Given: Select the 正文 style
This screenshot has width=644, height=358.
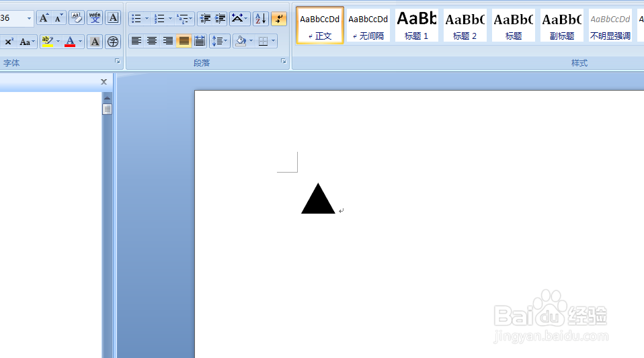Looking at the screenshot, I should coord(319,26).
